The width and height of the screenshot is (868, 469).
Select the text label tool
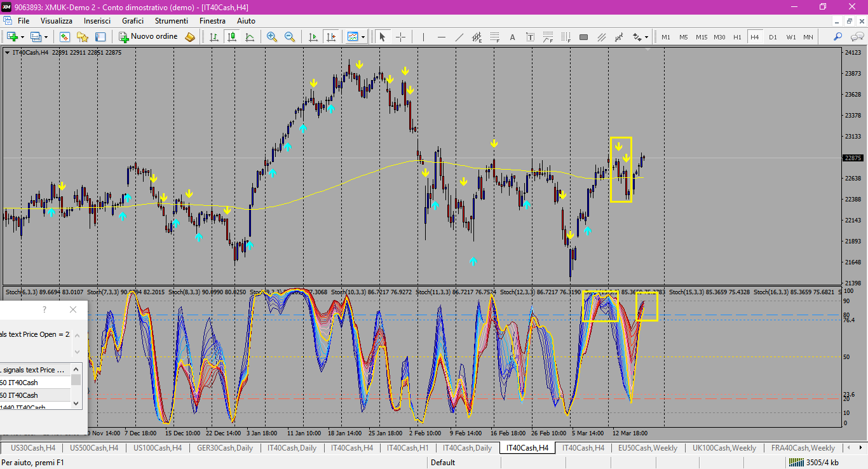(530, 37)
